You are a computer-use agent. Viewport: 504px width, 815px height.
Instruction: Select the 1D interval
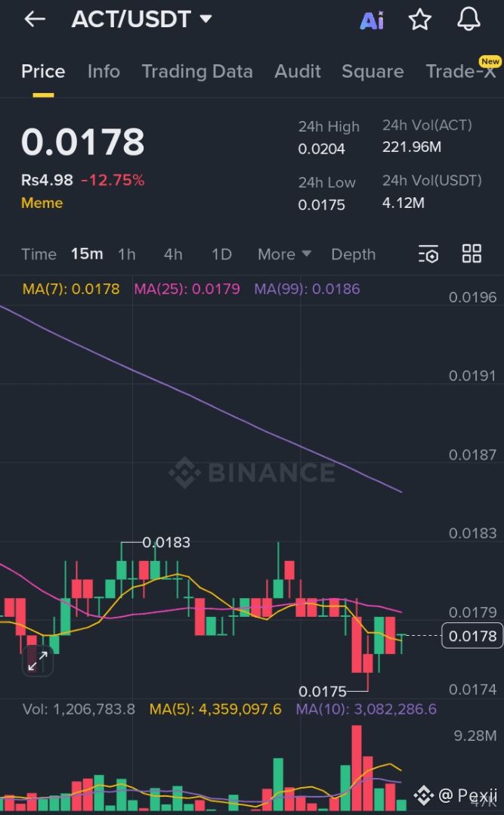point(221,254)
